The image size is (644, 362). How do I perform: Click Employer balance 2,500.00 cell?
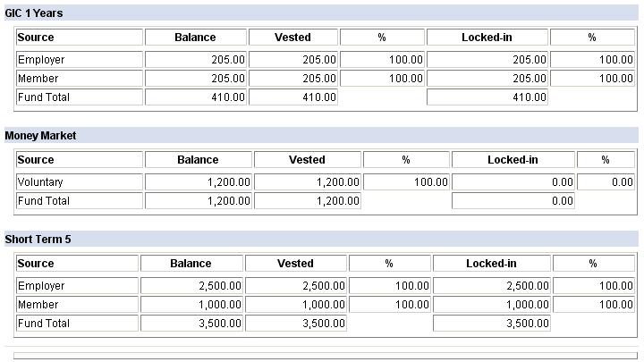click(x=191, y=286)
